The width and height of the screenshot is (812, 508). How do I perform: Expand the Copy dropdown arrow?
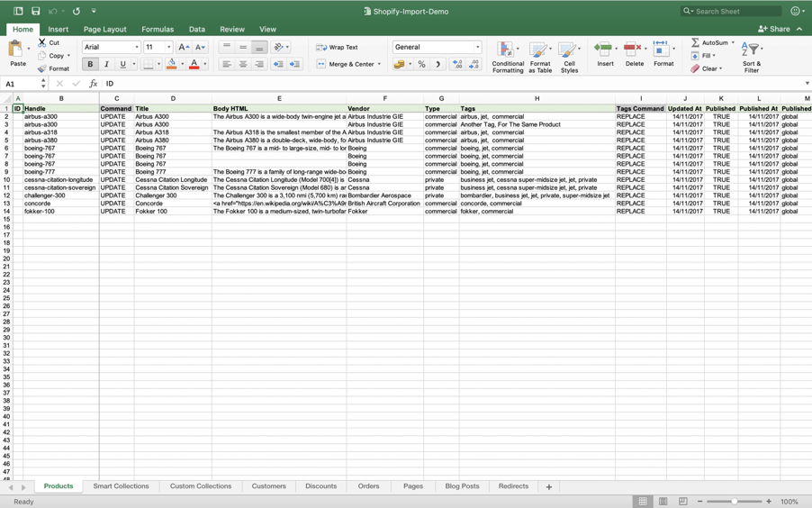[69, 56]
